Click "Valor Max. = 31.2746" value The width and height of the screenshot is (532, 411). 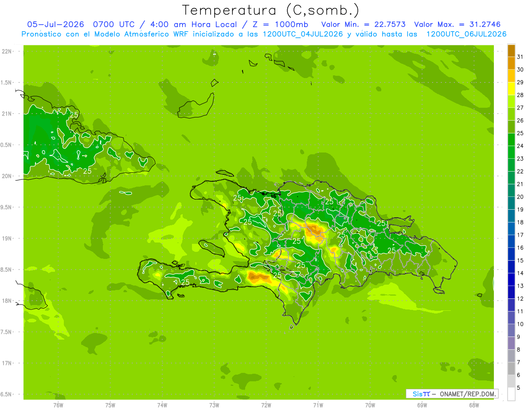coord(458,24)
